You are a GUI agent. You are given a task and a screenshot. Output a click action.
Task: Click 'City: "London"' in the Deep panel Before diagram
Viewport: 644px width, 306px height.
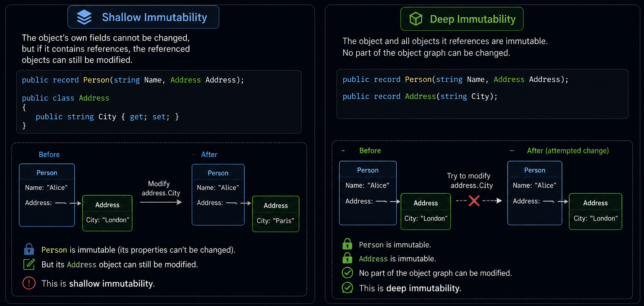(426, 218)
